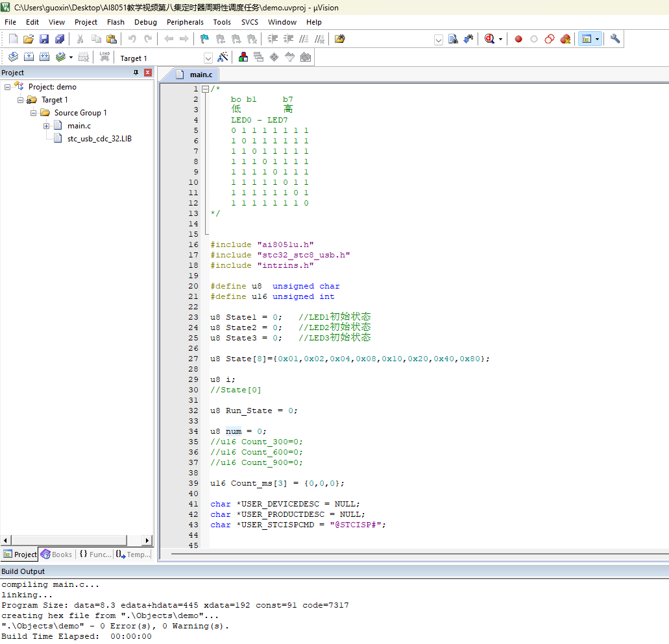The height and width of the screenshot is (644, 669).
Task: Toggle the code fold at line 1
Action: (x=205, y=89)
